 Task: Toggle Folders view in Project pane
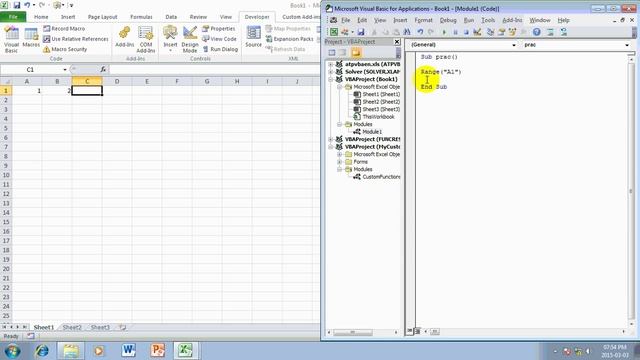(356, 52)
